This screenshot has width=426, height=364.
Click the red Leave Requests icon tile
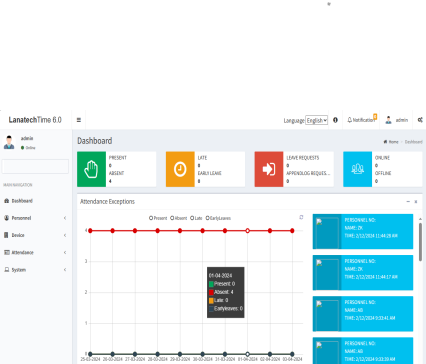tap(269, 169)
